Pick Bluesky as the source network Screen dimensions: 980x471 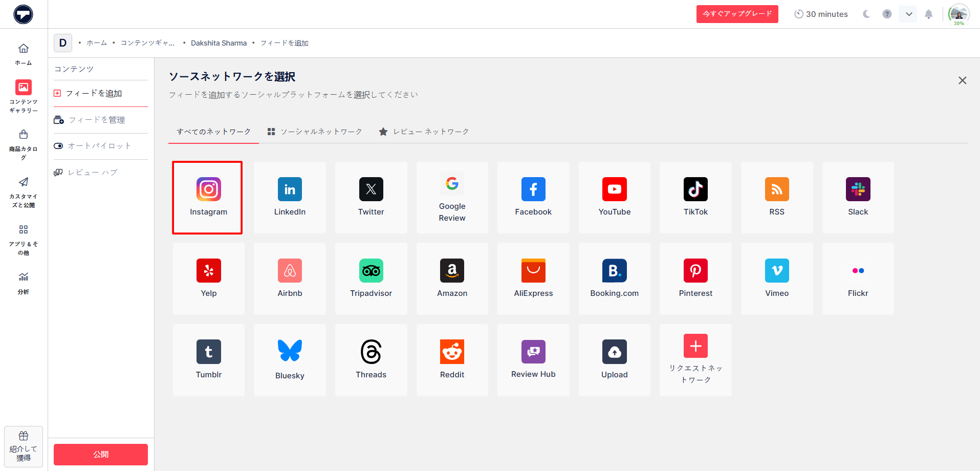click(290, 360)
